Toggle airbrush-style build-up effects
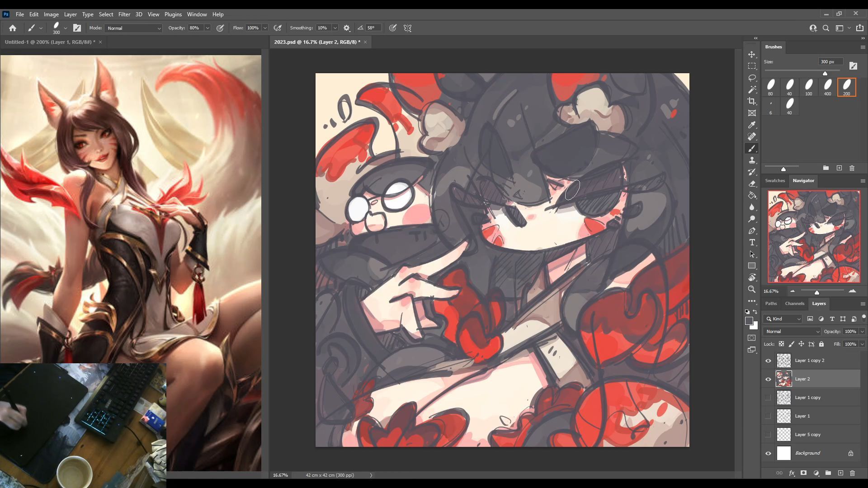The image size is (868, 488). pos(278,28)
